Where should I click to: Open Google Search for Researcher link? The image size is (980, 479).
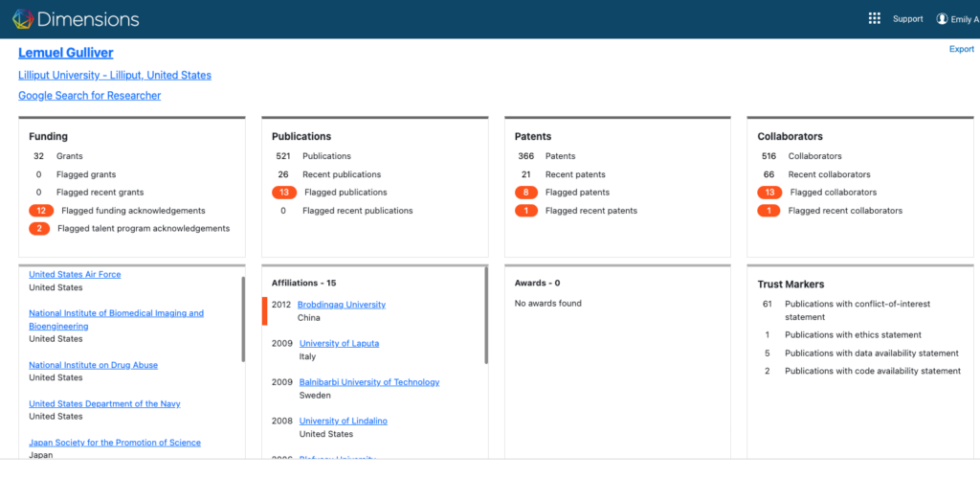(x=89, y=96)
